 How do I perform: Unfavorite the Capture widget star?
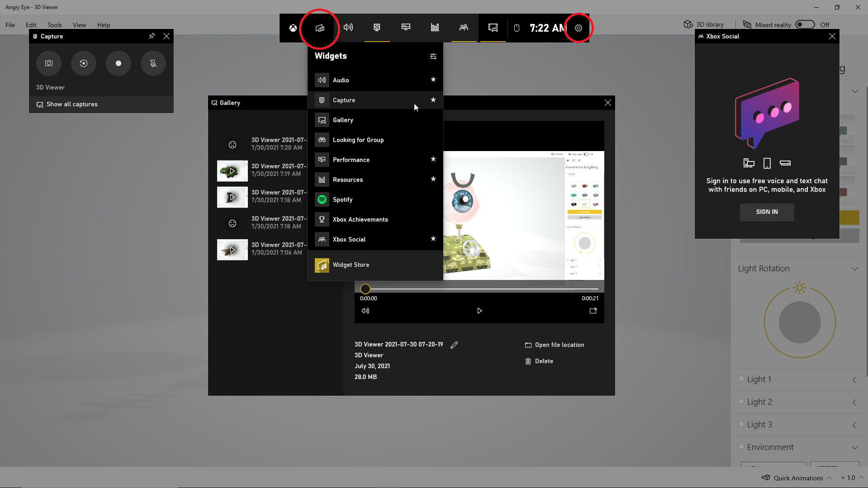tap(433, 99)
